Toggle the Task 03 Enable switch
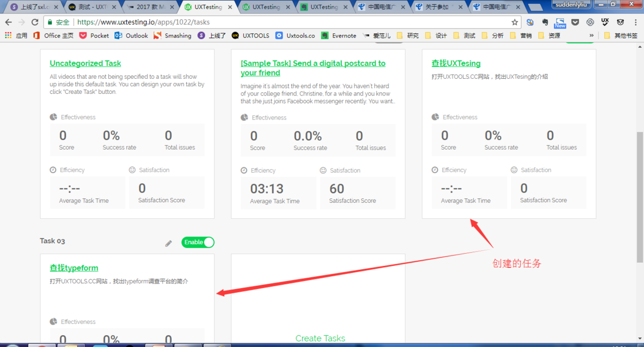644x347 pixels. [x=197, y=242]
